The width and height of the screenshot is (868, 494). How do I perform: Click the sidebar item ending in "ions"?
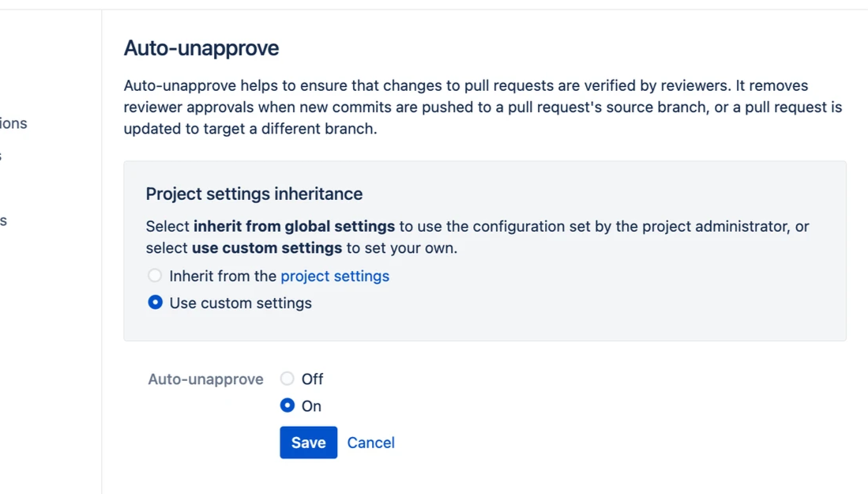click(13, 123)
